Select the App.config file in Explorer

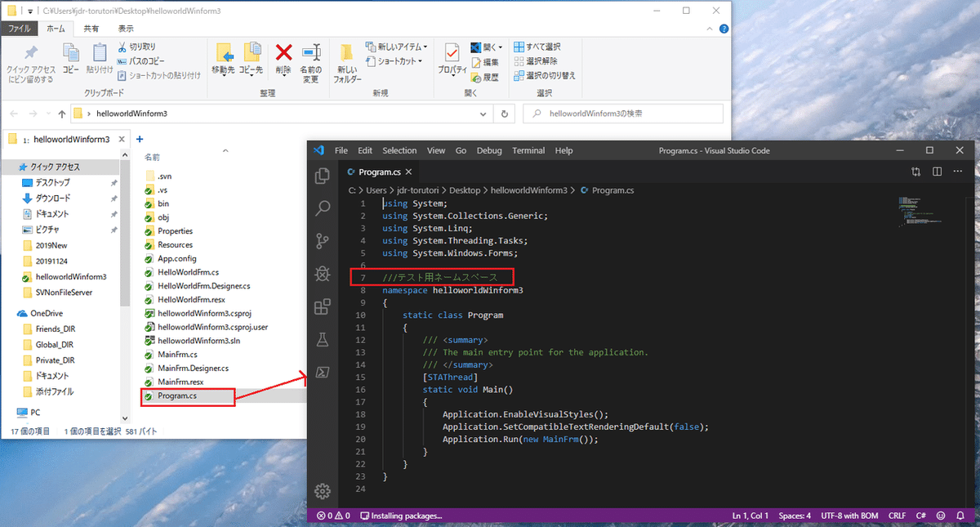pos(176,258)
